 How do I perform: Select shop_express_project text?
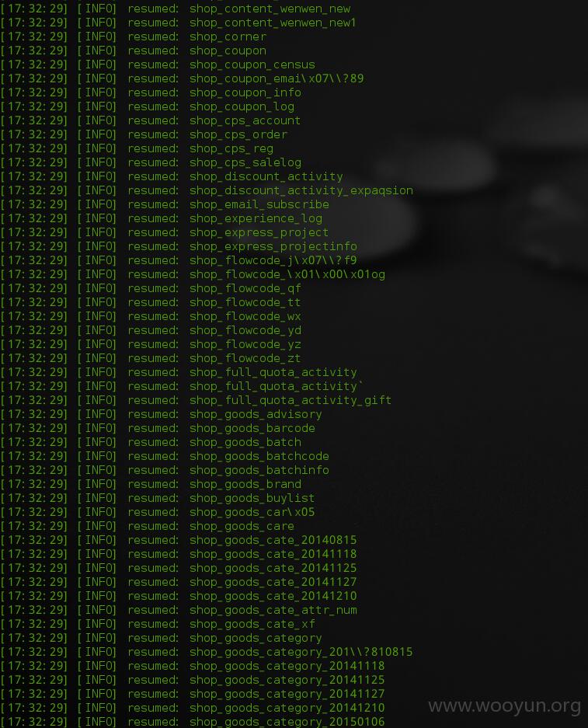[259, 232]
